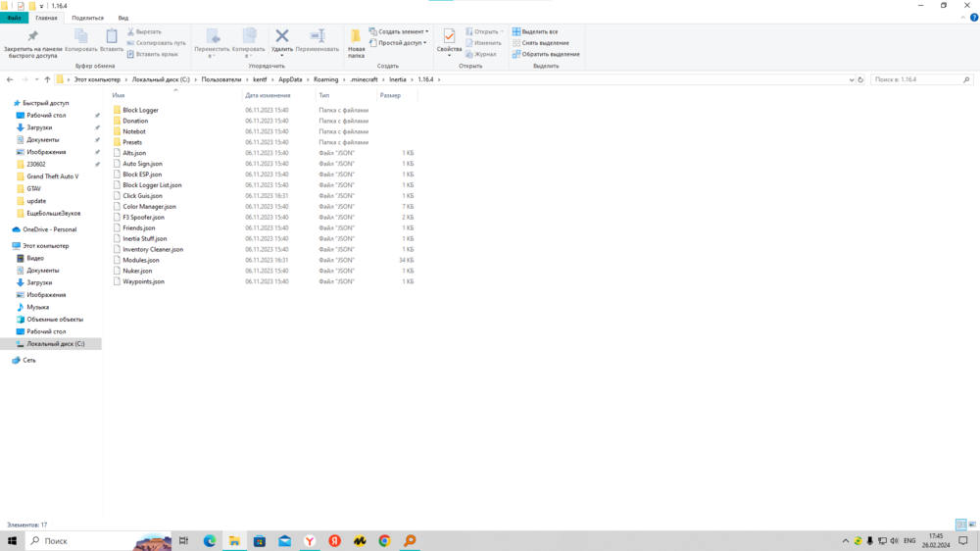The image size is (980, 551).
Task: Open Windows Start menu
Action: click(x=12, y=540)
